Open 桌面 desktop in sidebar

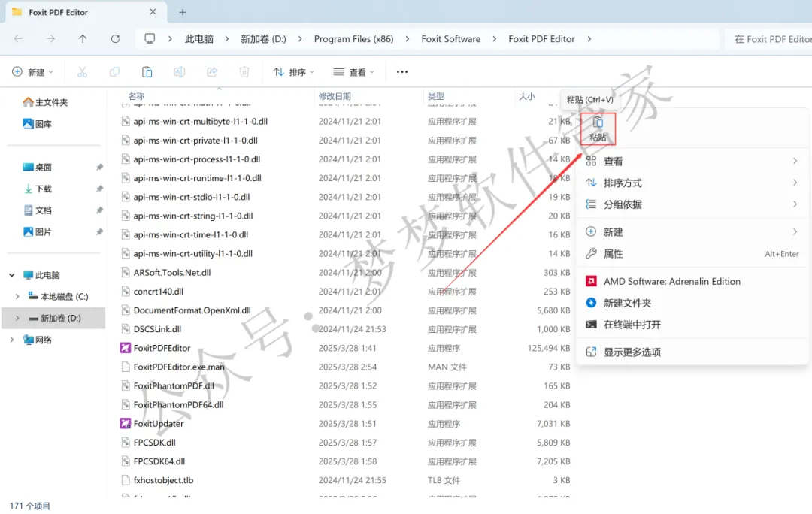[x=38, y=167]
